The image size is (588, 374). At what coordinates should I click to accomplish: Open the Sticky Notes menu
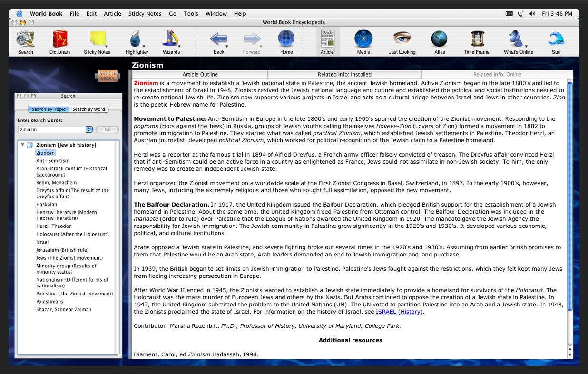point(145,14)
